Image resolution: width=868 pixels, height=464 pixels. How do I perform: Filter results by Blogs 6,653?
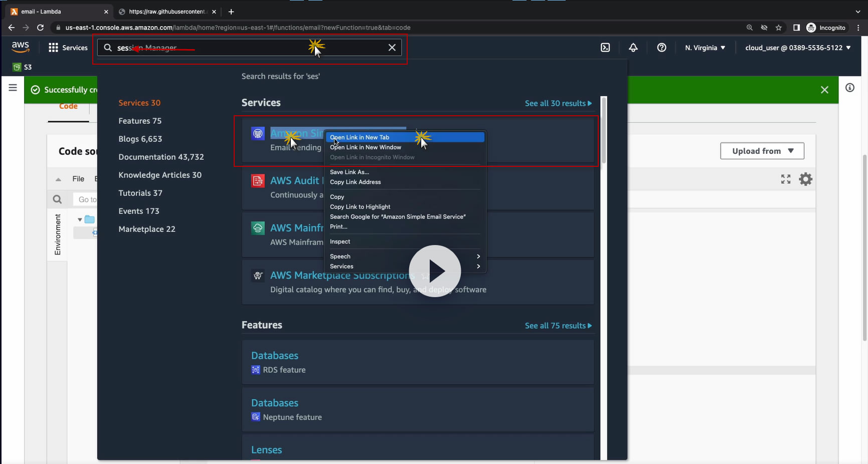coord(140,139)
